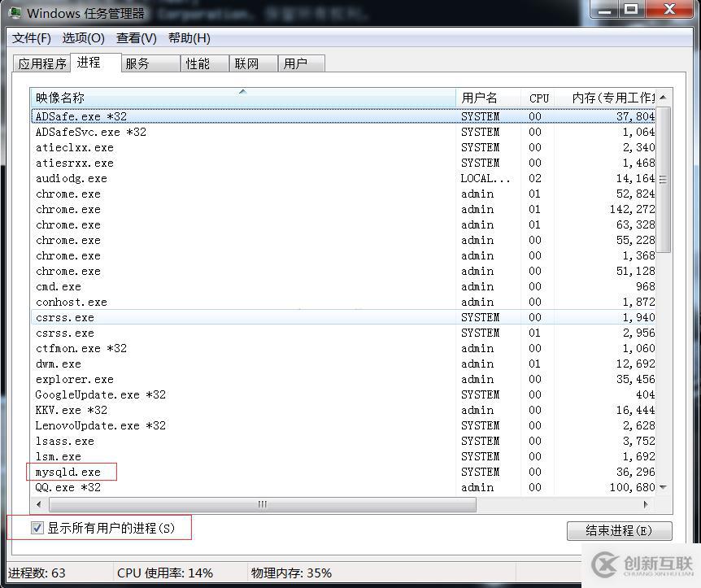The image size is (701, 588).
Task: Select chrome.exe using 51,128 memory
Action: [x=343, y=271]
